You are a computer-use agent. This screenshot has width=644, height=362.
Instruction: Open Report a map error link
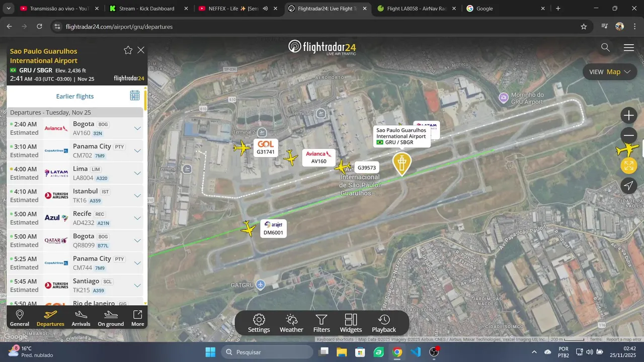coord(624,339)
